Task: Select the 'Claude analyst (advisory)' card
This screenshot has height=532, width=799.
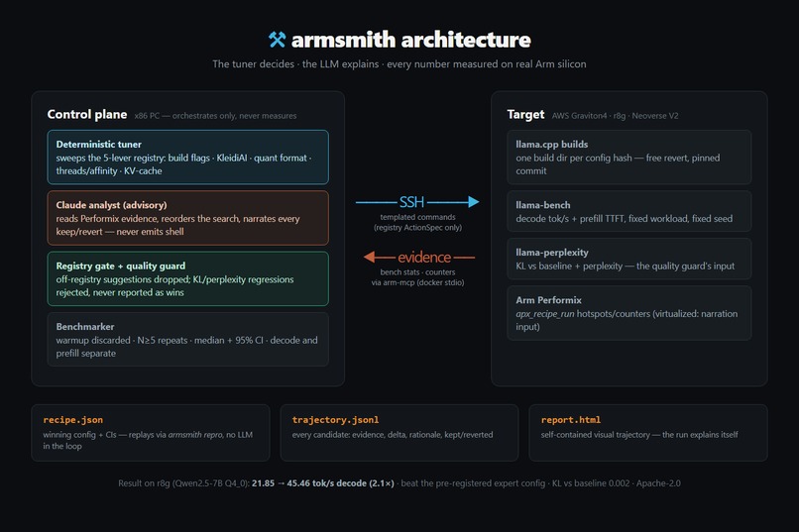Action: 188,218
